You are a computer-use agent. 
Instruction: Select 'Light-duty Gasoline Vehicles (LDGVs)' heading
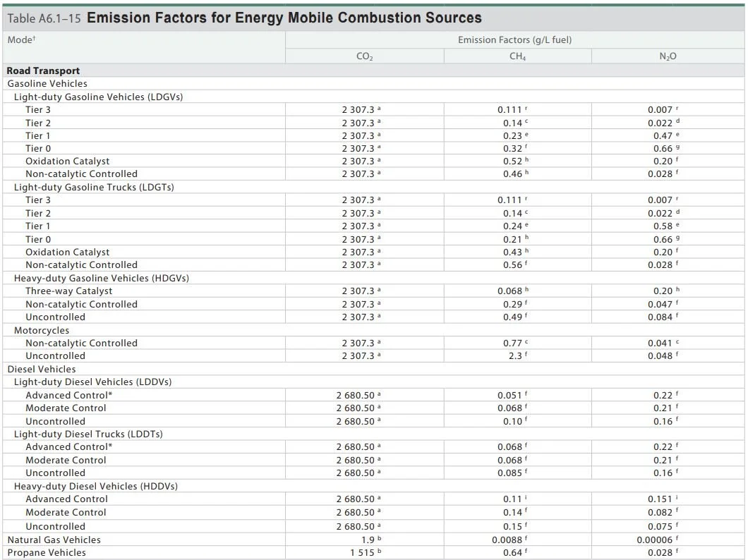[x=98, y=97]
